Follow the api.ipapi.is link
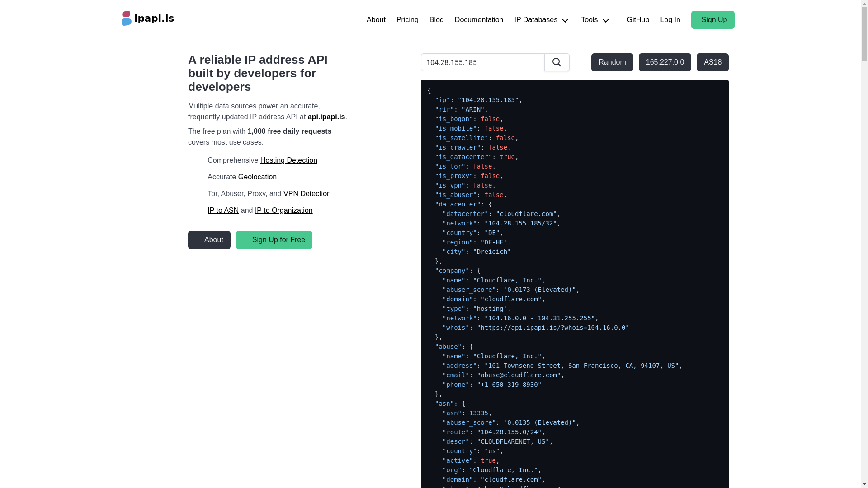 [326, 117]
